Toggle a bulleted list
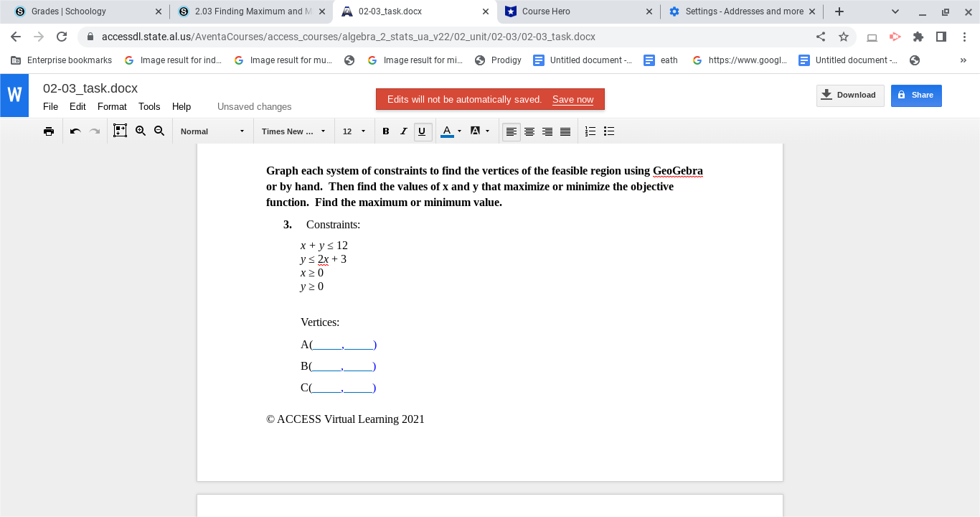The width and height of the screenshot is (980, 517). click(609, 131)
